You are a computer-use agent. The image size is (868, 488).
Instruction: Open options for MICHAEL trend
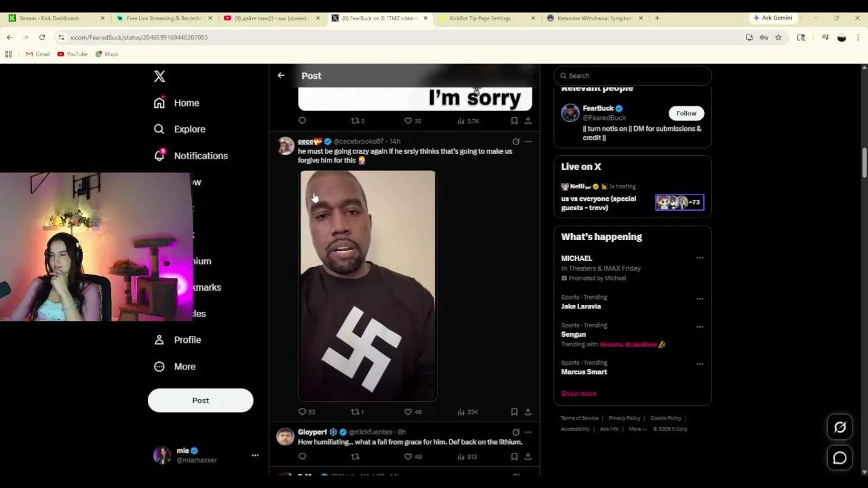click(x=700, y=258)
